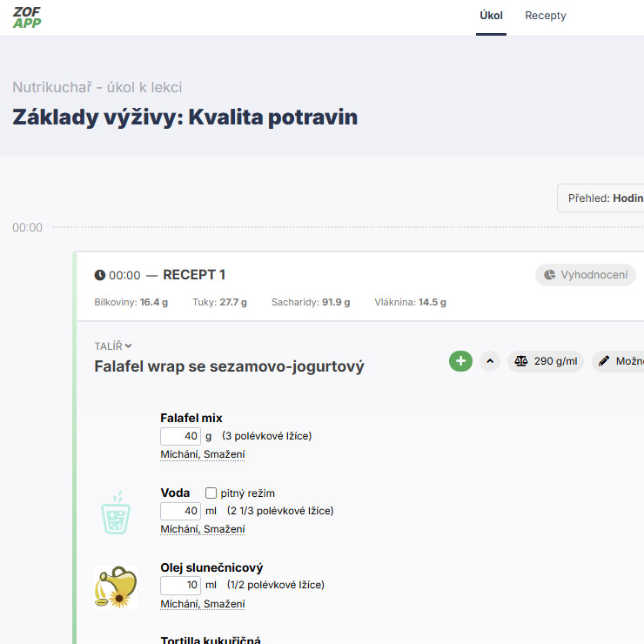Open Míchání, Smažení link under Falafel mix
The height and width of the screenshot is (644, 644).
pyautogui.click(x=202, y=454)
